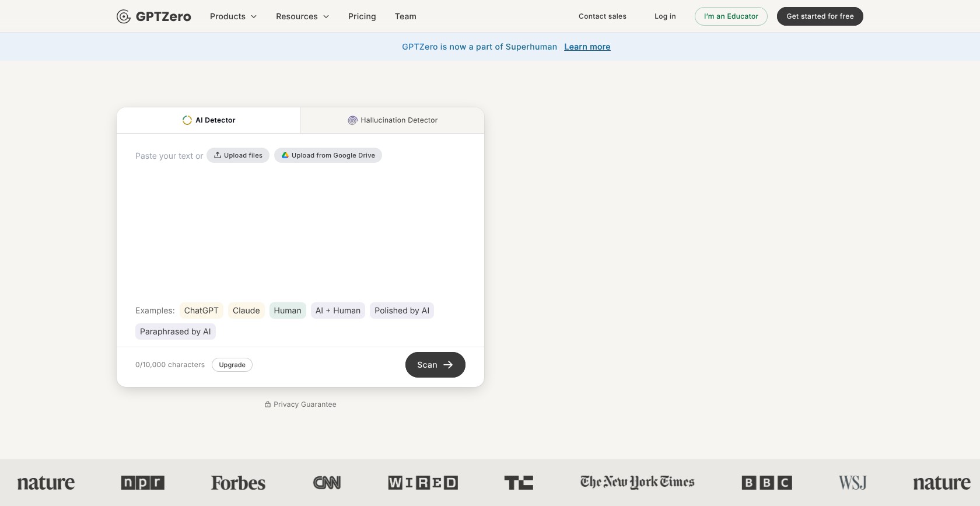Click the BBC logo
The width and height of the screenshot is (980, 506).
pos(767,483)
